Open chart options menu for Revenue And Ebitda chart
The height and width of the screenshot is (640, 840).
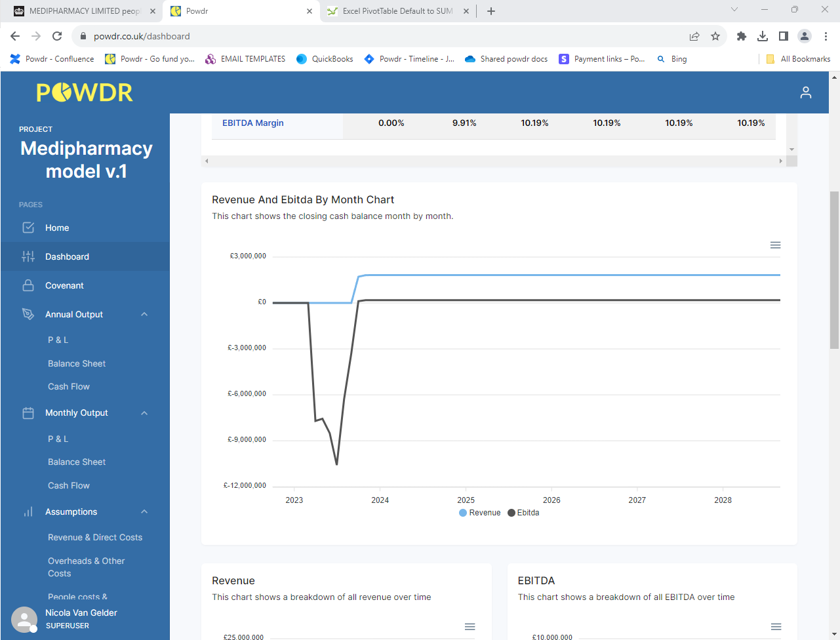tap(775, 245)
